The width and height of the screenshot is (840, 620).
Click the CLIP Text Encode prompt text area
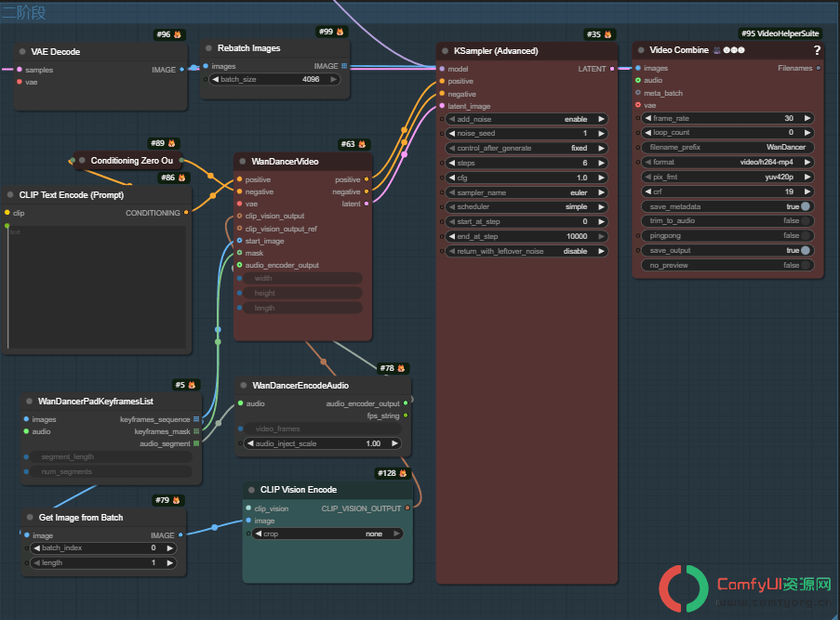[97, 287]
